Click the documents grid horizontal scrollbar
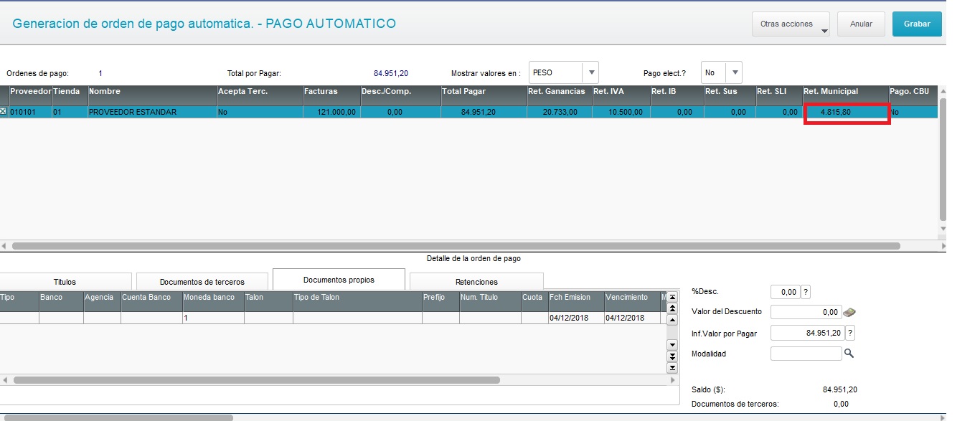980x421 pixels. click(257, 379)
